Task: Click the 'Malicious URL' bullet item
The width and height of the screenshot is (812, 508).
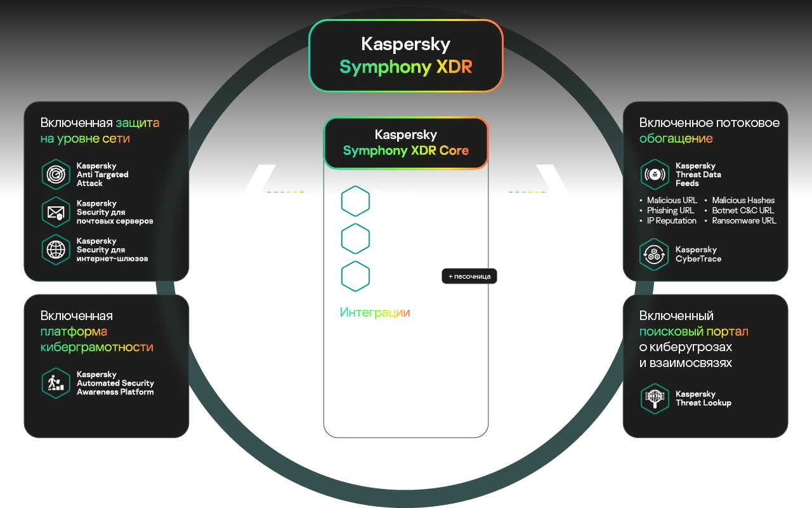Action: [x=668, y=200]
